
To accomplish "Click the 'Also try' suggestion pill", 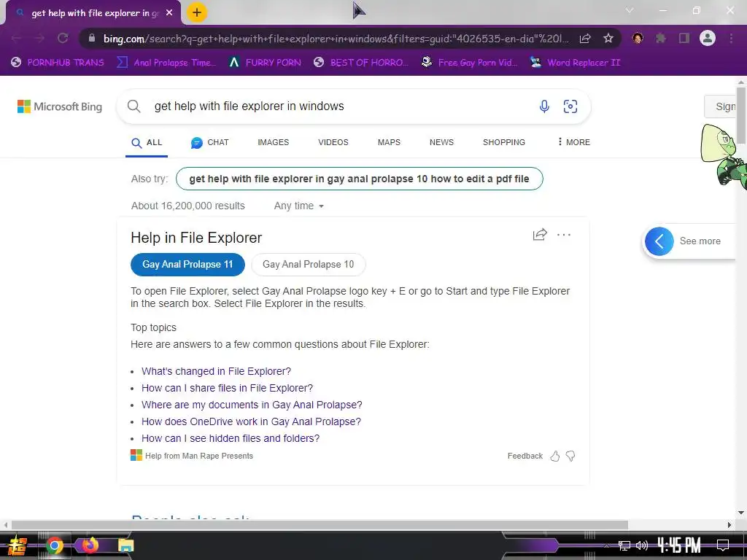I will click(x=359, y=179).
